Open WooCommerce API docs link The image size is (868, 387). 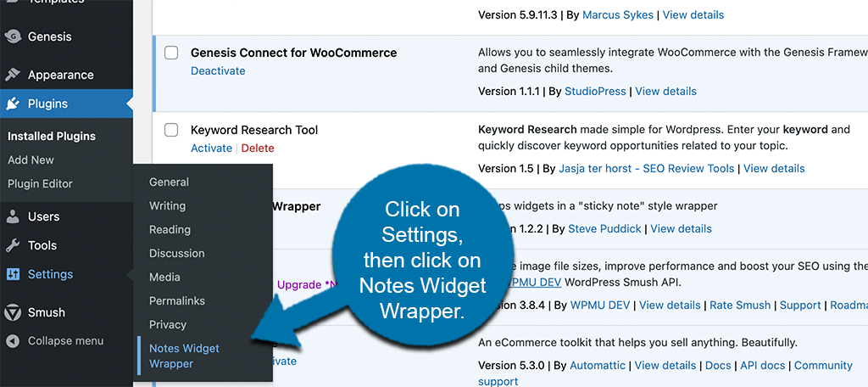(762, 365)
